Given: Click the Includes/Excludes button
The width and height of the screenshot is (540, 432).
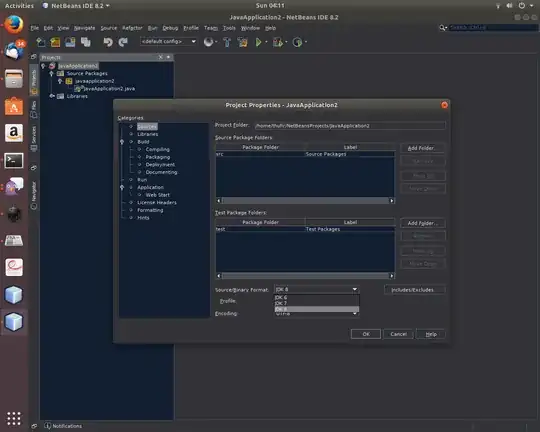Looking at the screenshot, I should click(415, 290).
